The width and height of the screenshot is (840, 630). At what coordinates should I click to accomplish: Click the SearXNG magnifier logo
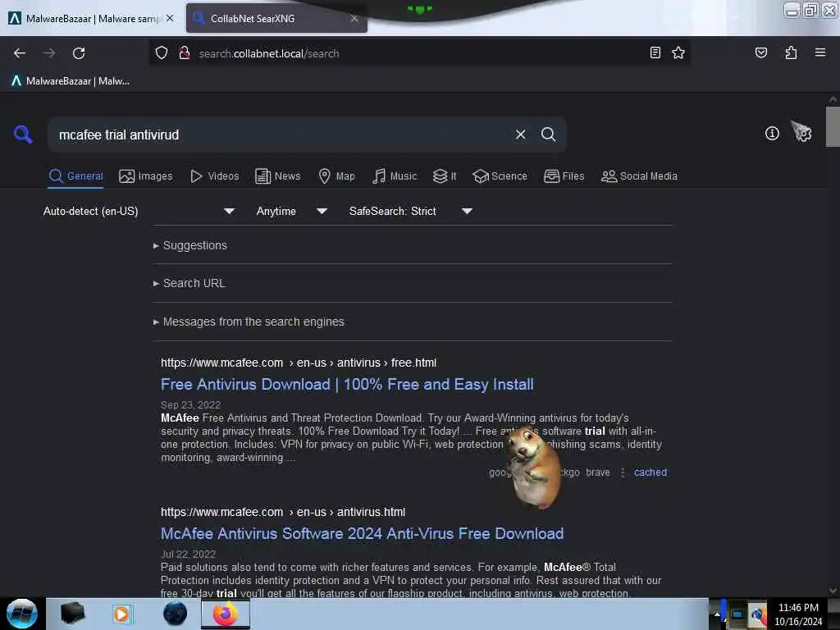(23, 134)
